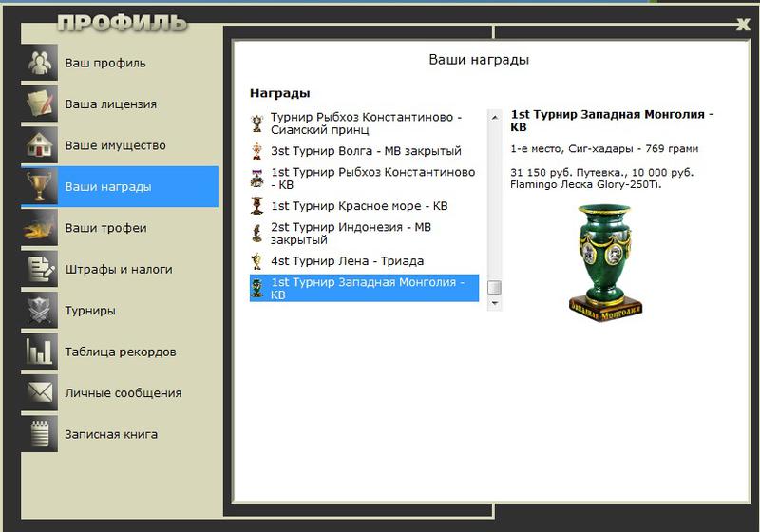The image size is (760, 532).
Task: Click the fish icon beside Ваши трофеи
Action: (39, 228)
